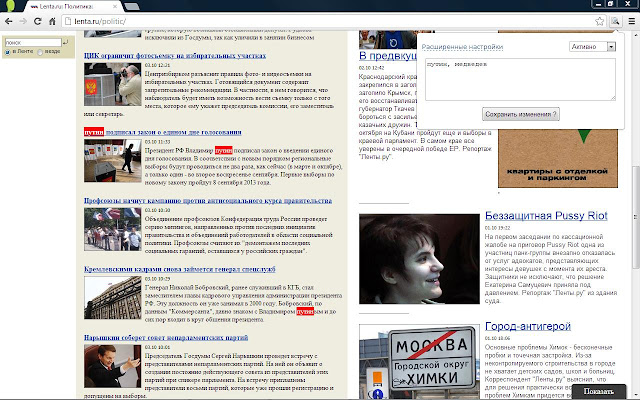
Task: Click the квартиры с отделкой advertisement
Action: [558, 158]
